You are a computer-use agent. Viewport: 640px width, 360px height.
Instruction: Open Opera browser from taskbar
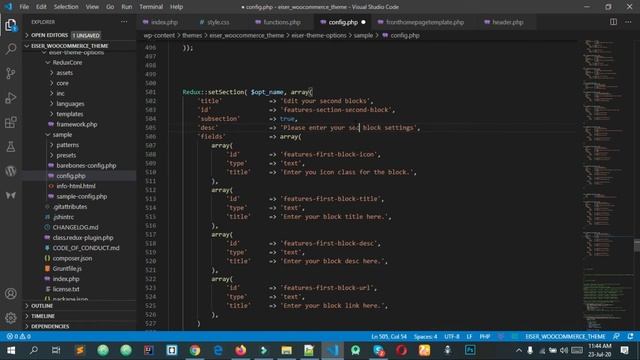pos(401,350)
